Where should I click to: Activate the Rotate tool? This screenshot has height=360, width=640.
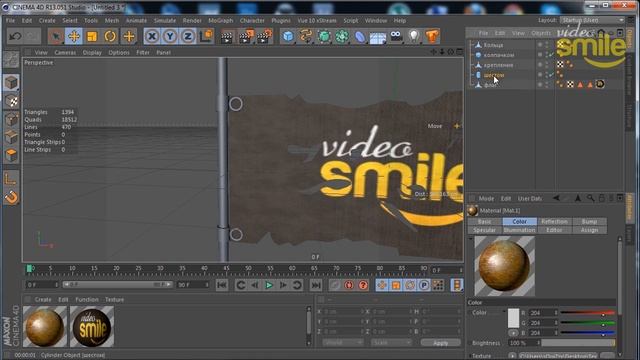pos(110,37)
